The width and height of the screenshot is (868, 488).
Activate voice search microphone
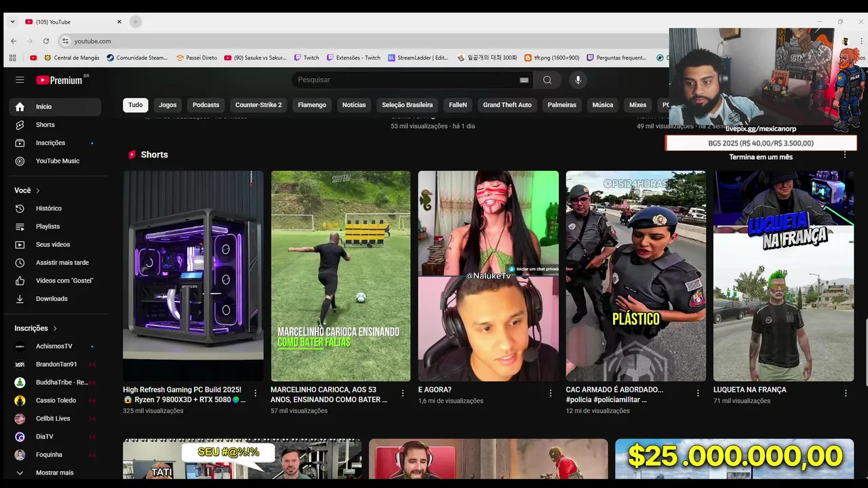click(578, 80)
